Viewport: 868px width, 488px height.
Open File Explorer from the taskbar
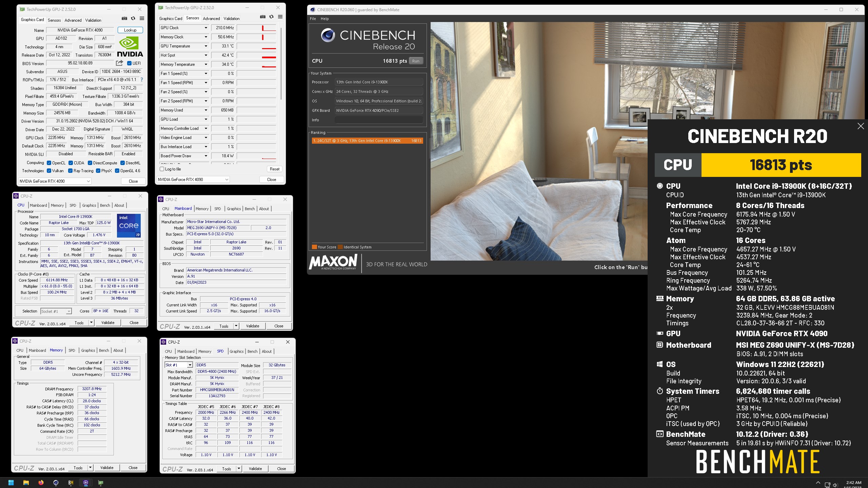(x=26, y=483)
